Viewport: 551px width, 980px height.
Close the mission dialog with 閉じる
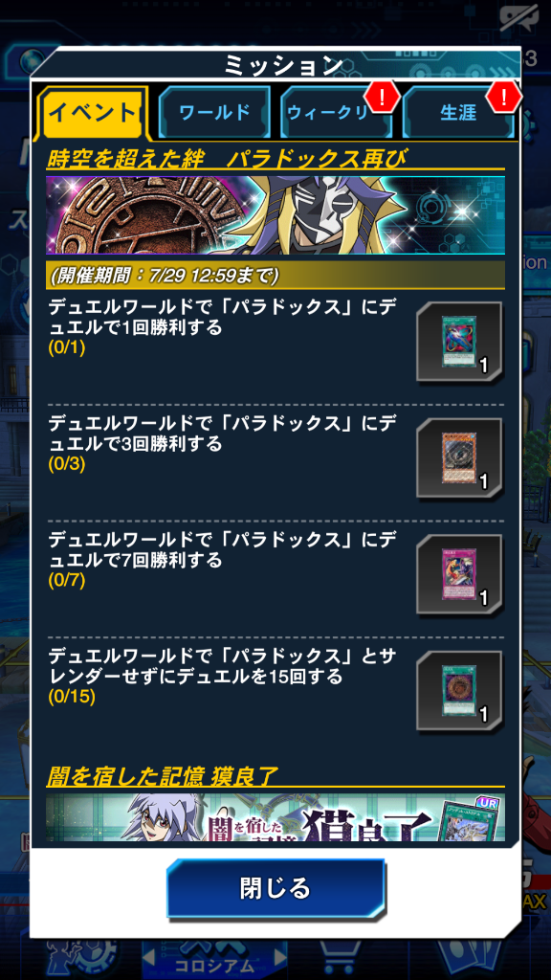(x=275, y=888)
